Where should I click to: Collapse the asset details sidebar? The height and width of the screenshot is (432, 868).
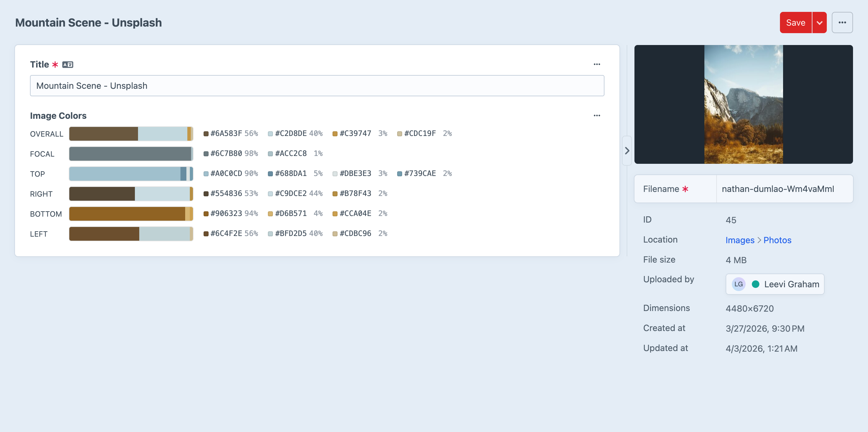627,151
